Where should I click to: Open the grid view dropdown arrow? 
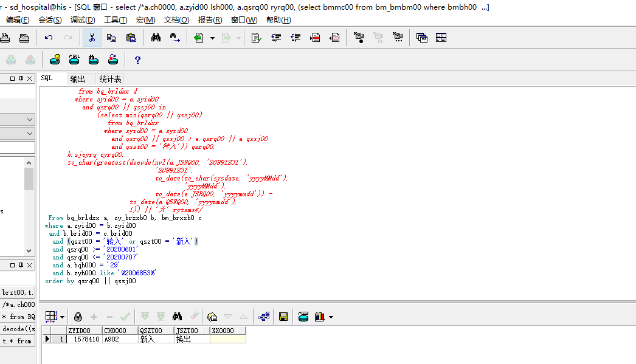click(62, 317)
